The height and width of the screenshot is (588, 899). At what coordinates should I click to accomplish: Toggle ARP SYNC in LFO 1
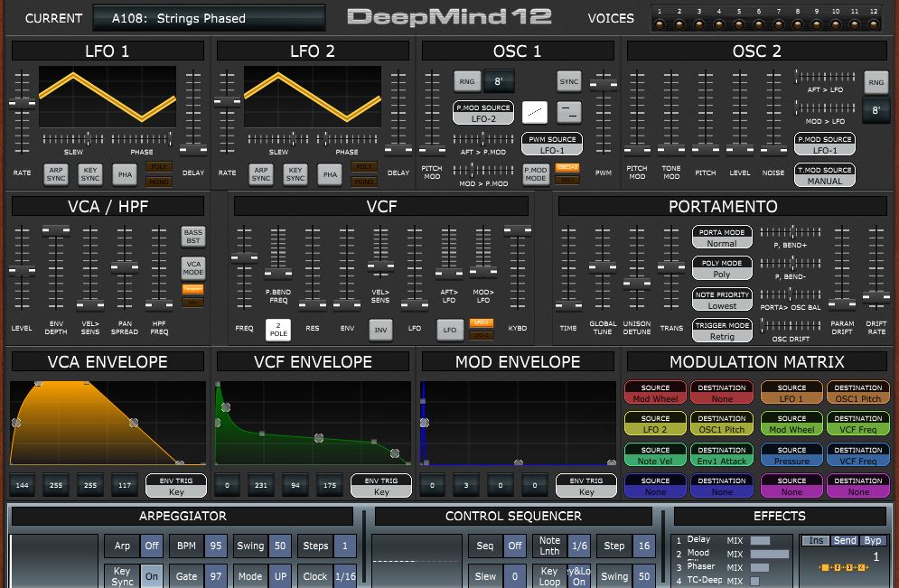pos(56,174)
